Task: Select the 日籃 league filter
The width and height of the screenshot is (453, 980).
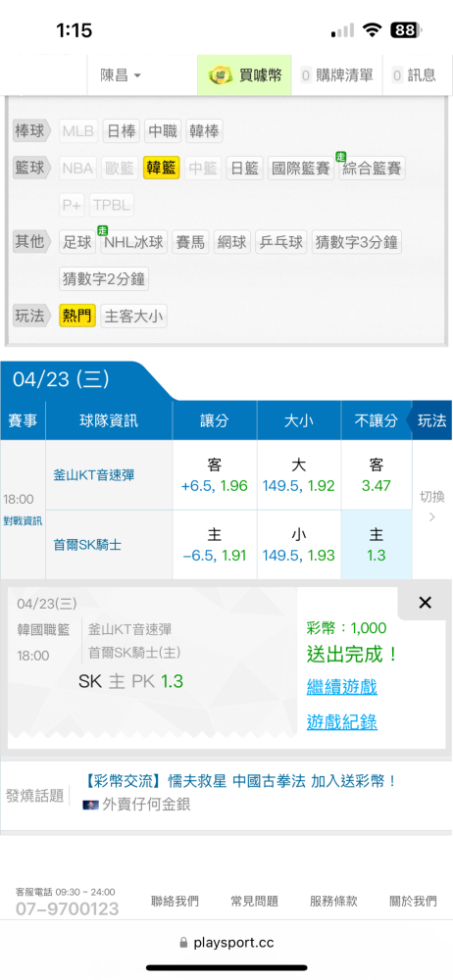Action: (x=245, y=169)
